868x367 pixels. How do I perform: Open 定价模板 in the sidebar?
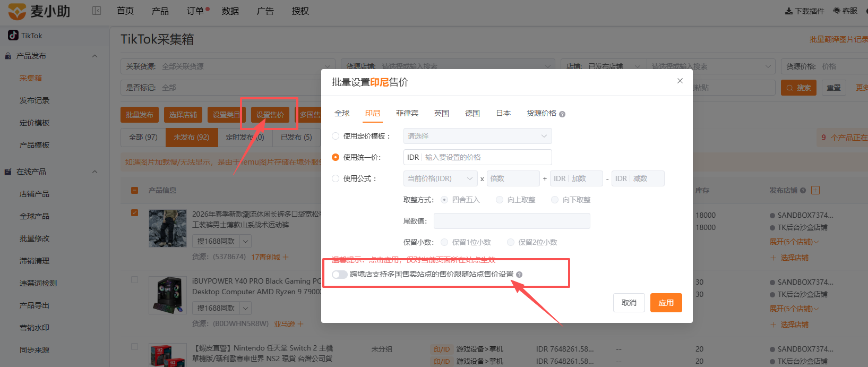(x=35, y=123)
